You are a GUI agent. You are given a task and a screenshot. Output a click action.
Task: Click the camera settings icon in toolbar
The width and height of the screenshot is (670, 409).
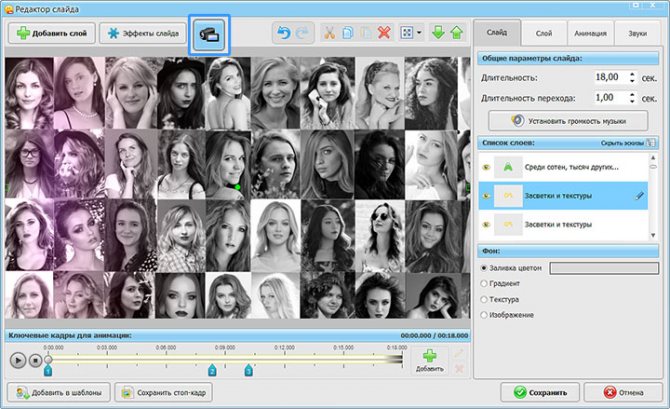212,34
